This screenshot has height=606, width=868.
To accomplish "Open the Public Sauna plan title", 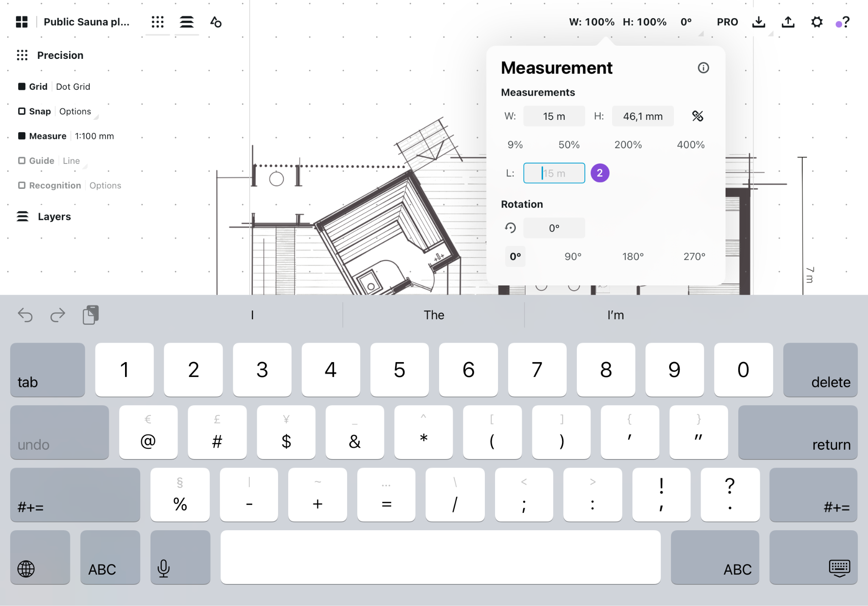I will click(86, 22).
